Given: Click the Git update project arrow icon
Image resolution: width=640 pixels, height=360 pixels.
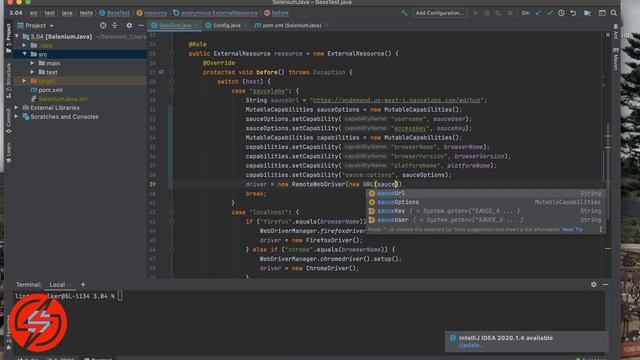Looking at the screenshot, I should [538, 13].
